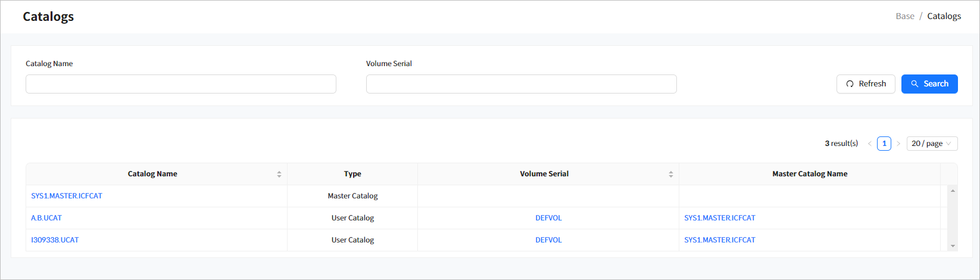The image size is (980, 280).
Task: Click DEFVOL volume in A.B.UCAT row
Action: click(x=548, y=218)
